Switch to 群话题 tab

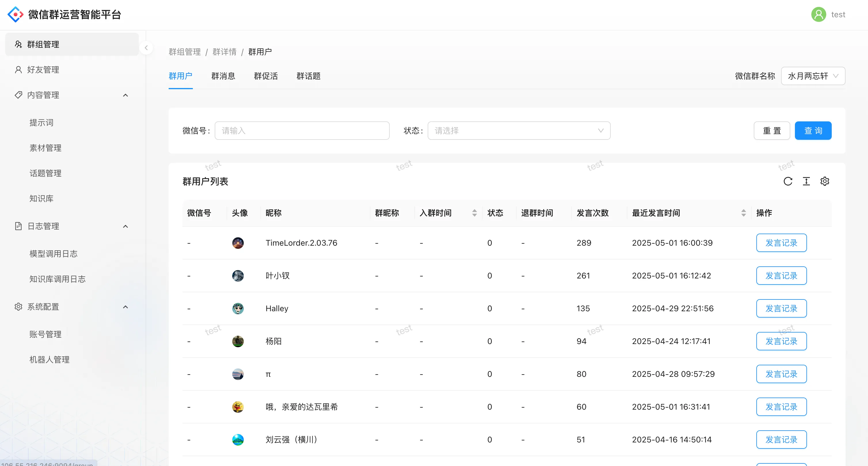coord(308,76)
